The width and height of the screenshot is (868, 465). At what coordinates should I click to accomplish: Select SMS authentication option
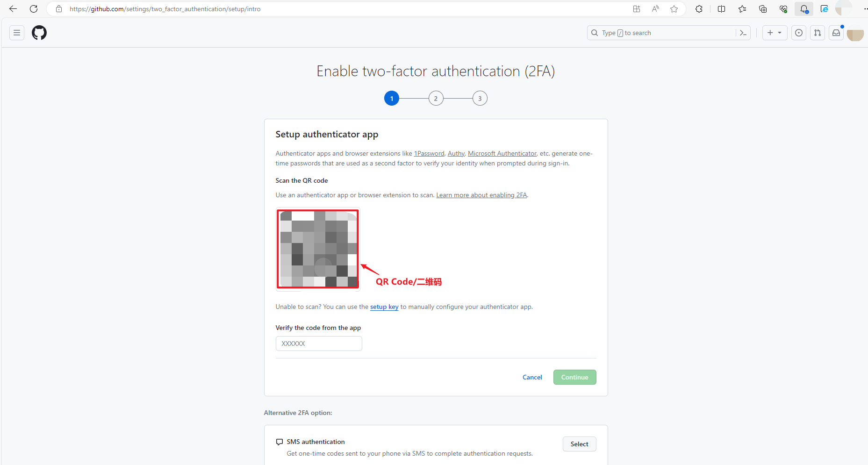click(580, 444)
